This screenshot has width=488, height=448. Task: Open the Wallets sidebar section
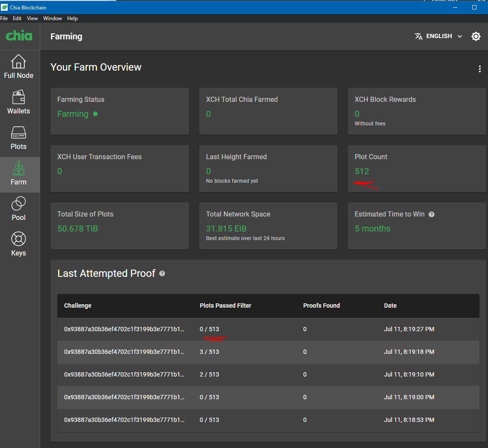click(19, 102)
